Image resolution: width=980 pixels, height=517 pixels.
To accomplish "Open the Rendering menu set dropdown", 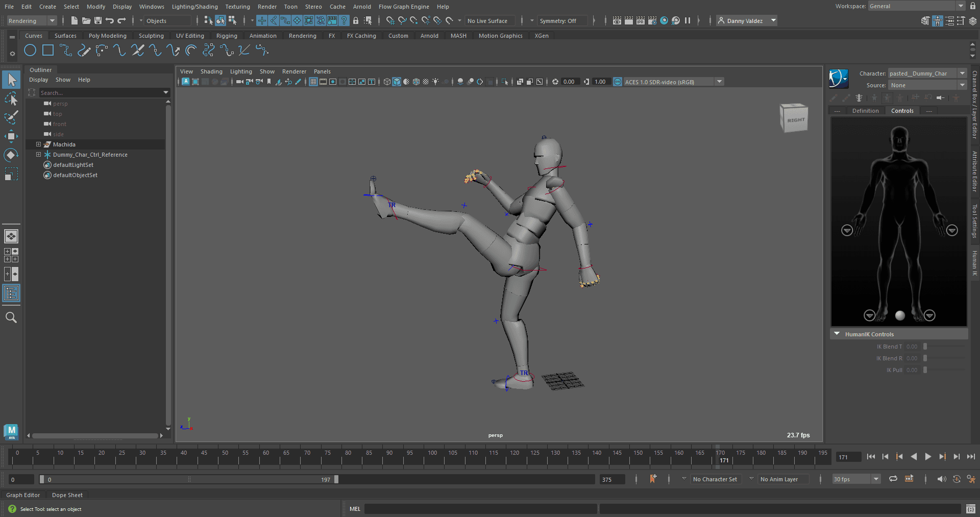I will (x=32, y=21).
